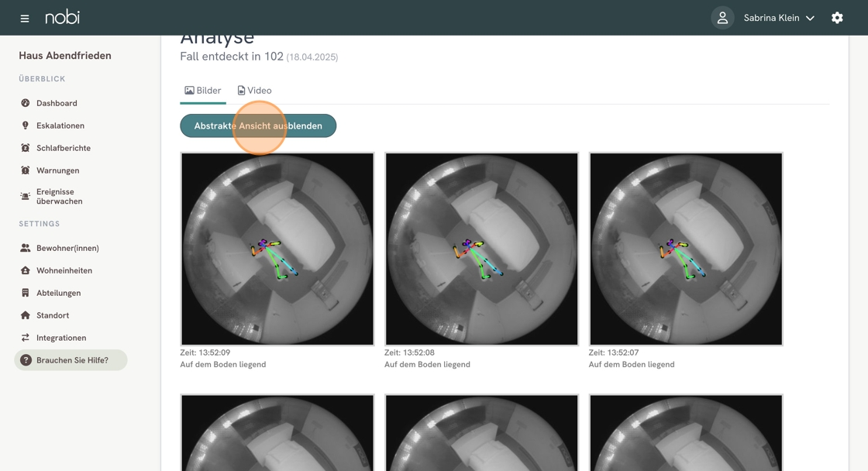Open Dashboard from the sidebar
The image size is (868, 471).
[x=57, y=103]
